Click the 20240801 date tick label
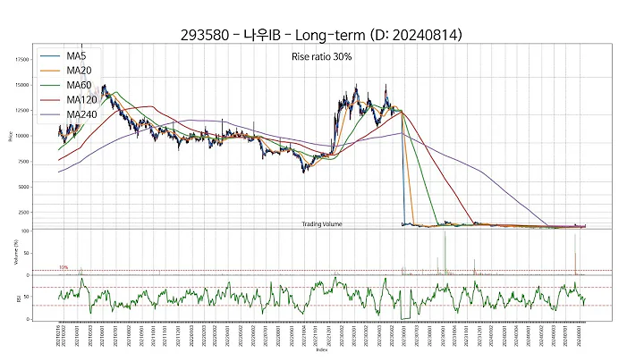The image size is (644, 361). coord(579,336)
